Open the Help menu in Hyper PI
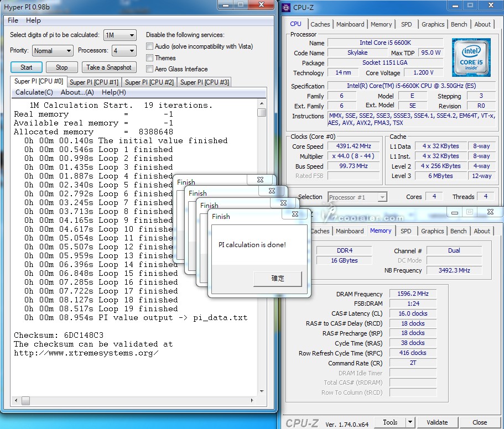 (x=33, y=20)
